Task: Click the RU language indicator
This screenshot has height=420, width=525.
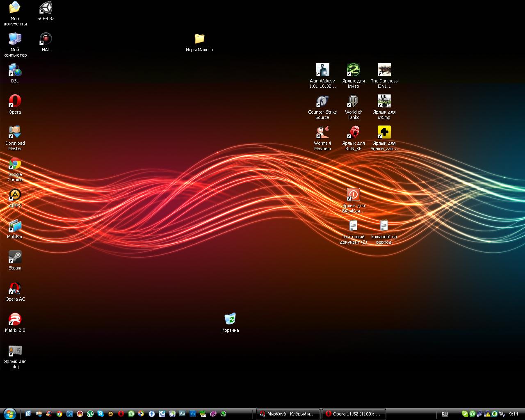Action: point(445,414)
